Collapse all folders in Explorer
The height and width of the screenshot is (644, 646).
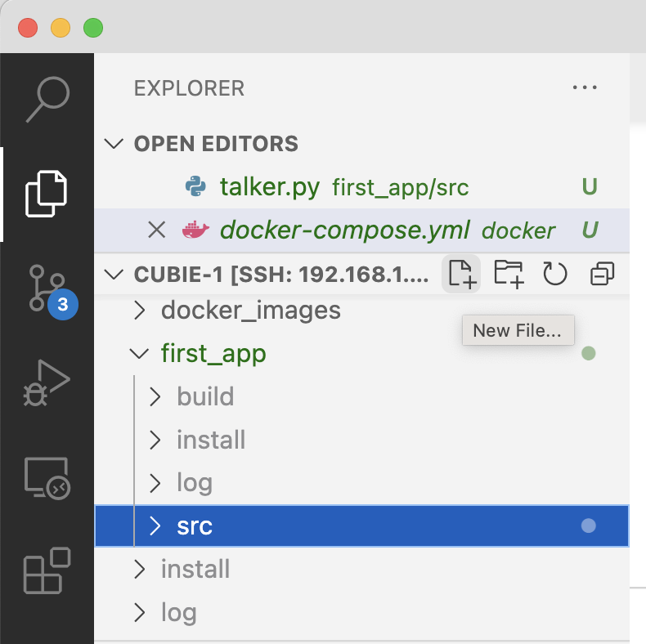(602, 274)
